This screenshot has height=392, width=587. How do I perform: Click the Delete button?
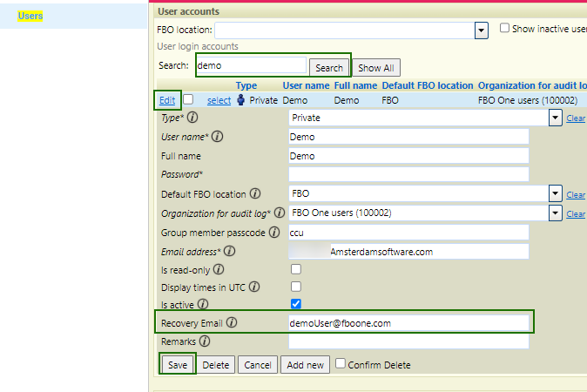coord(216,365)
